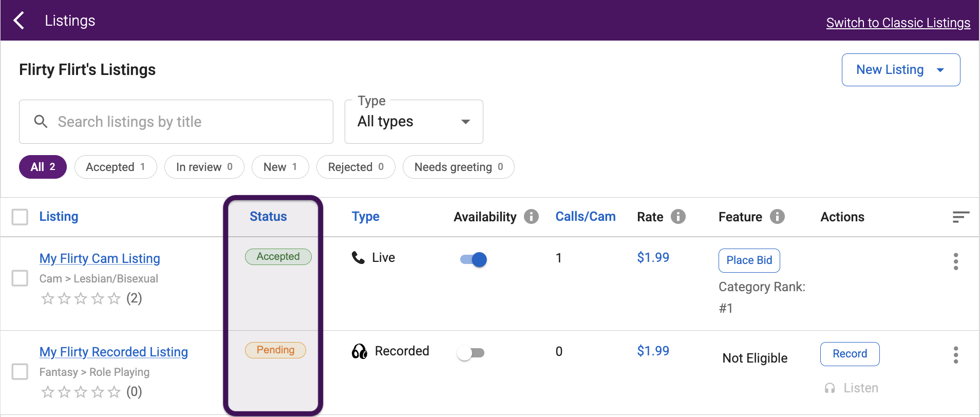Click the Accepted status badge
Viewport: 980px width, 417px height.
coord(278,257)
